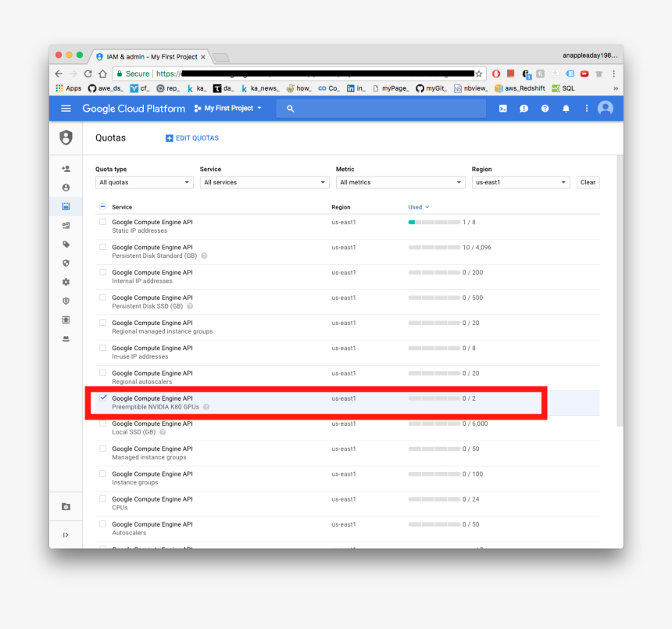Open the Region us-east1 dropdown
Viewport: 672px width, 629px height.
point(520,182)
